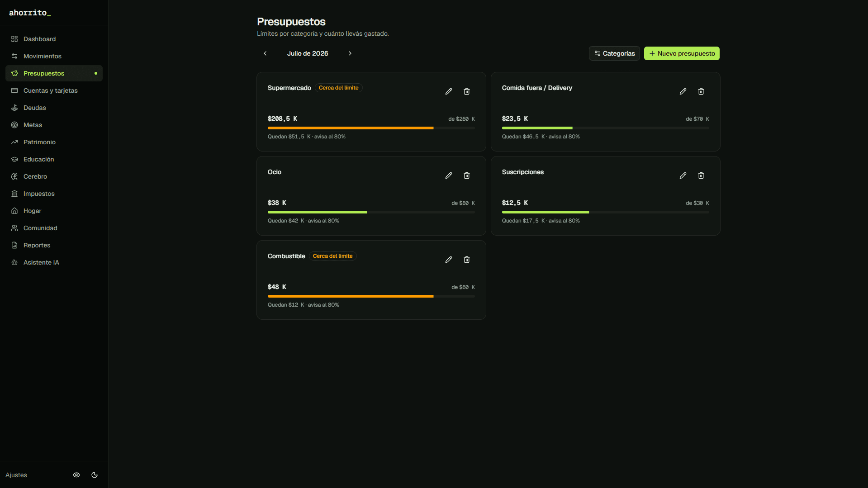
Task: Click the '$12,5 K' amount in Suscripciones
Action: (x=515, y=203)
